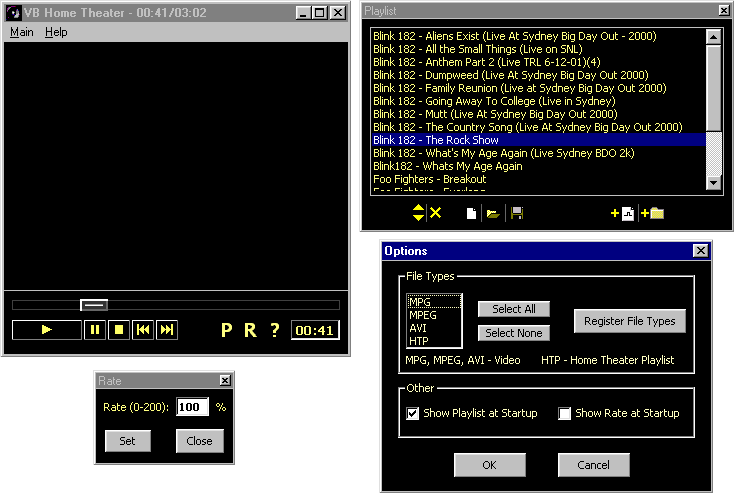Remove selected song with X icon
Viewport: 734px width, 493px height.
pyautogui.click(x=436, y=213)
